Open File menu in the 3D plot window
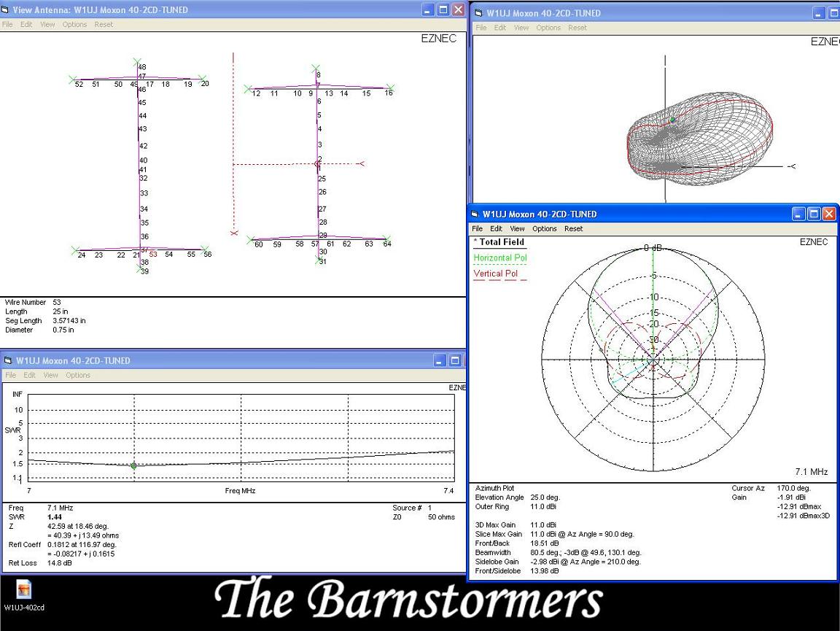Viewport: 840px width, 631px height. click(x=481, y=28)
